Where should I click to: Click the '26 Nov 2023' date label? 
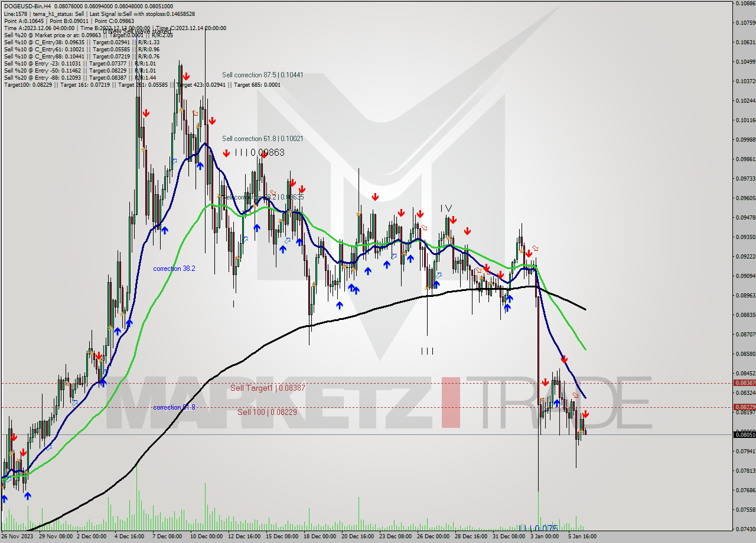point(16,537)
